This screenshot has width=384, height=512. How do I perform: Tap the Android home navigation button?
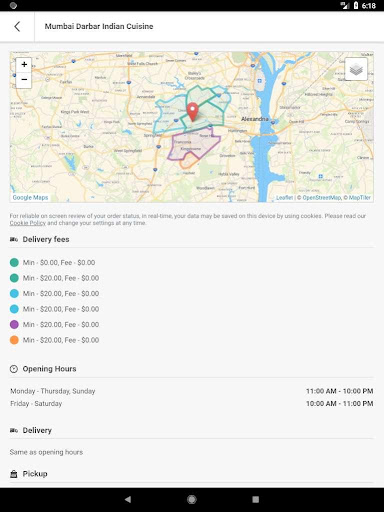(x=192, y=499)
